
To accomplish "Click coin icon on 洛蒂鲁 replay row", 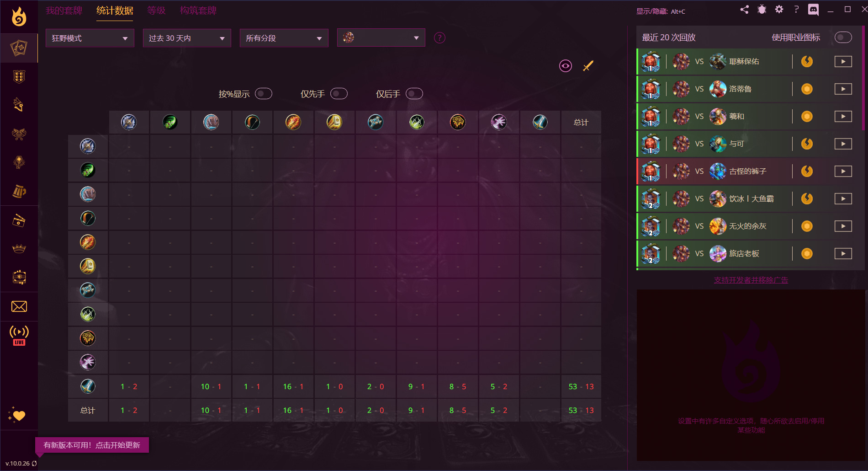I will (x=807, y=89).
